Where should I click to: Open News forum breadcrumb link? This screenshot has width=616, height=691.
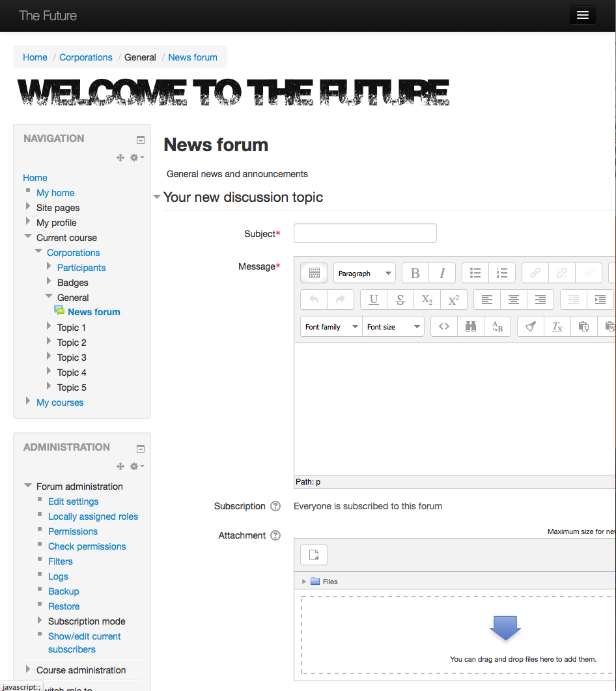pyautogui.click(x=193, y=57)
